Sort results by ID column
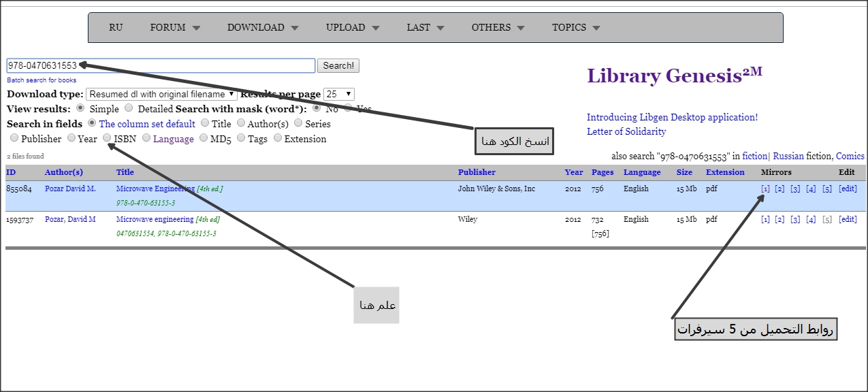This screenshot has height=392, width=868. tap(11, 172)
